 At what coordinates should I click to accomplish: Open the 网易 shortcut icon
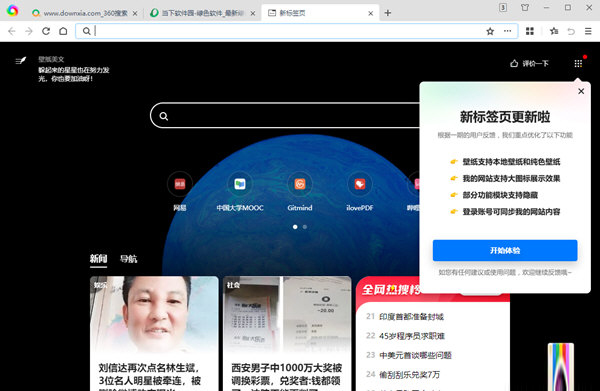(x=180, y=184)
